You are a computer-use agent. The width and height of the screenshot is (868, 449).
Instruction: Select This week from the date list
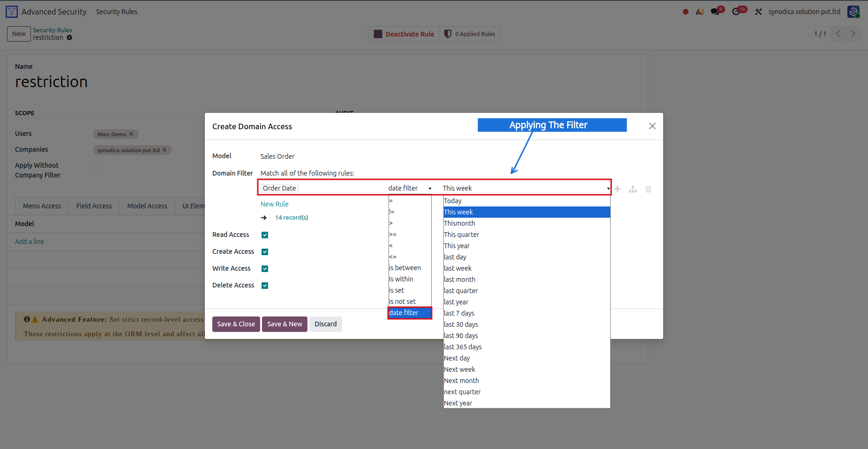click(x=527, y=212)
